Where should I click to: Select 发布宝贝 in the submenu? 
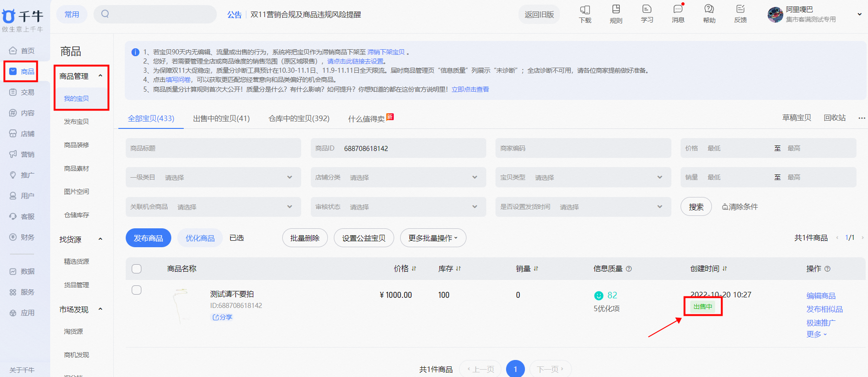pos(76,122)
